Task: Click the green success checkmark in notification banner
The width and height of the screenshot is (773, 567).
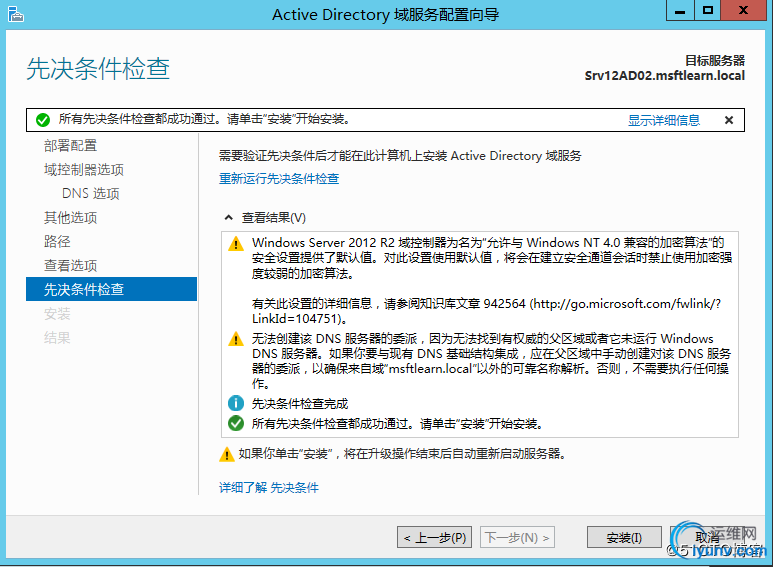Action: [43, 119]
